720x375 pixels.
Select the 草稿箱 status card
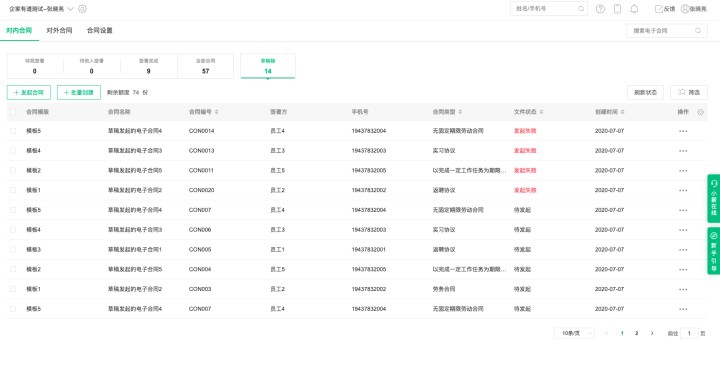pos(268,66)
